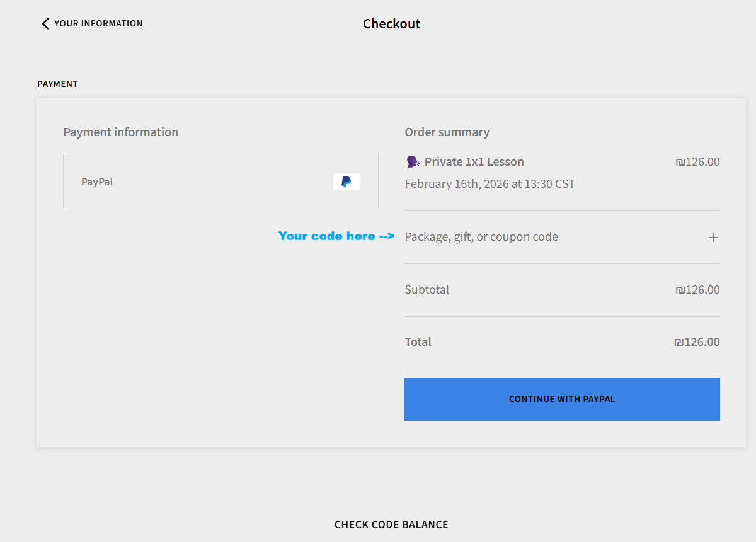Click the Subtotal row
Screen dimensions: 756x542
(x=427, y=289)
